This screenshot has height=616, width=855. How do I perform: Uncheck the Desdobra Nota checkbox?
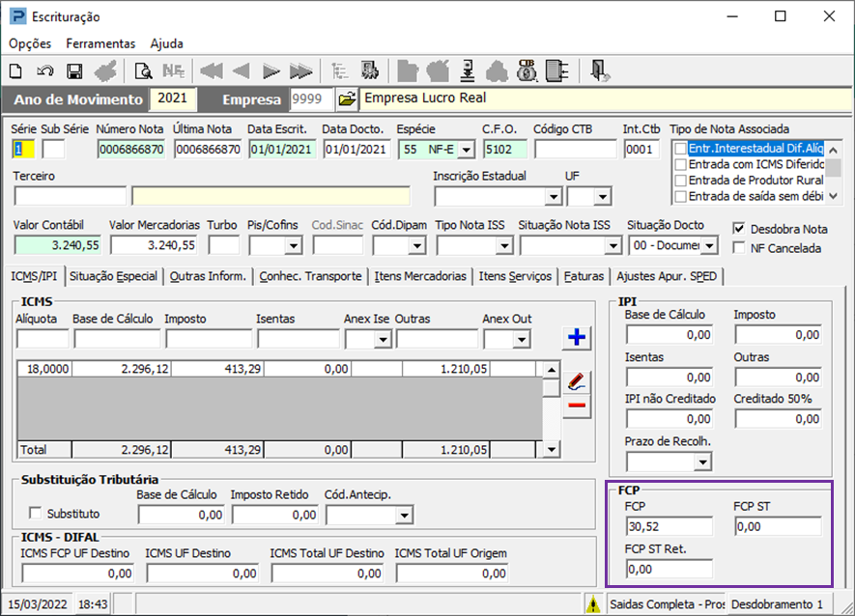pos(739,230)
